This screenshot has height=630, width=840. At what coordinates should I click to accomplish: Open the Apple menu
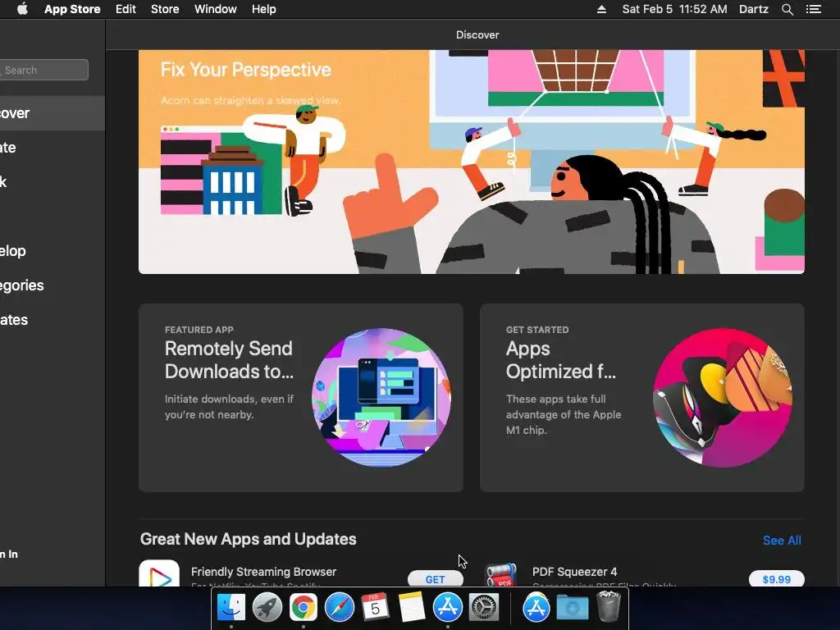tap(22, 9)
